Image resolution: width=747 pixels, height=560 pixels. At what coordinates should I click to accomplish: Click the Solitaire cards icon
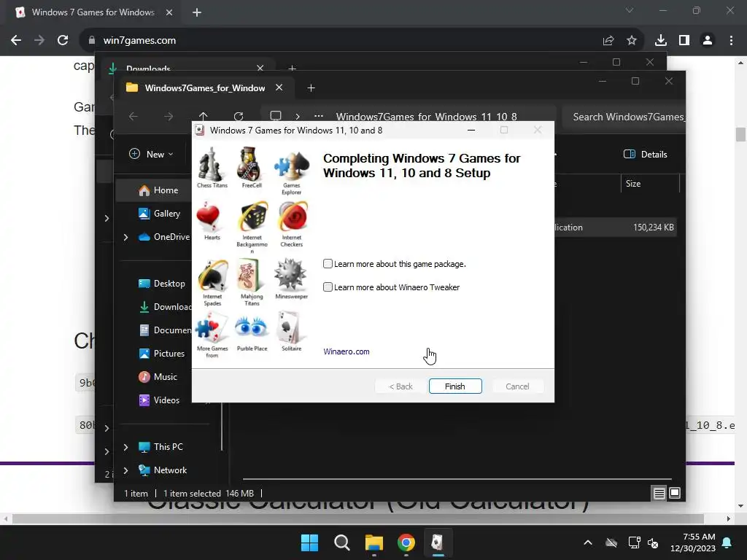point(290,327)
